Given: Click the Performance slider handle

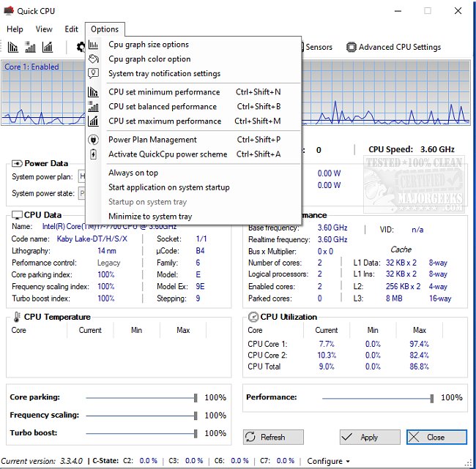Looking at the screenshot, I should [x=431, y=398].
